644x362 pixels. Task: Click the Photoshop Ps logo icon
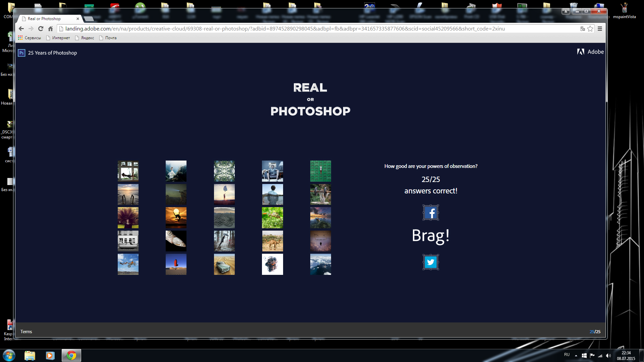(21, 53)
